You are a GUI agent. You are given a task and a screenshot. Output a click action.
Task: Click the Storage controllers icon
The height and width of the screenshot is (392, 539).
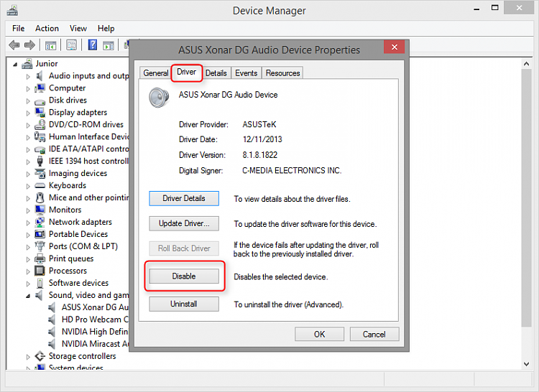40,356
